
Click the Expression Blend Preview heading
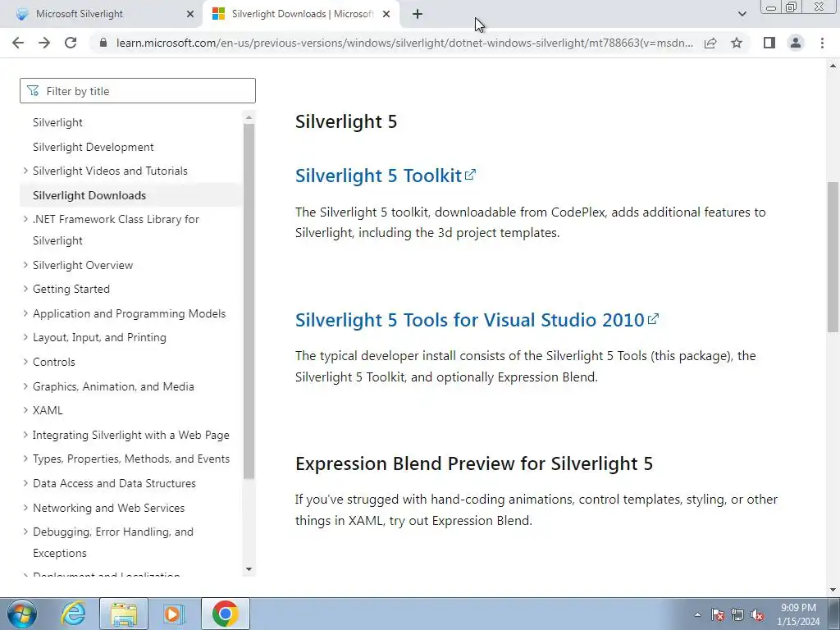click(x=474, y=463)
